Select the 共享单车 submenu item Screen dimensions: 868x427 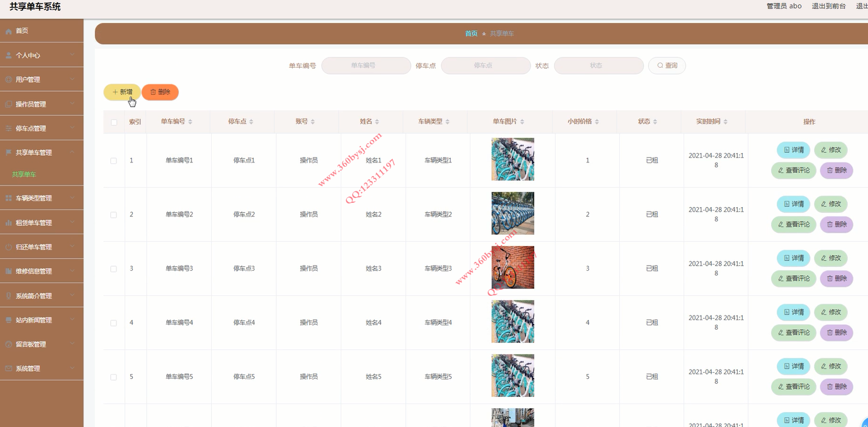24,174
